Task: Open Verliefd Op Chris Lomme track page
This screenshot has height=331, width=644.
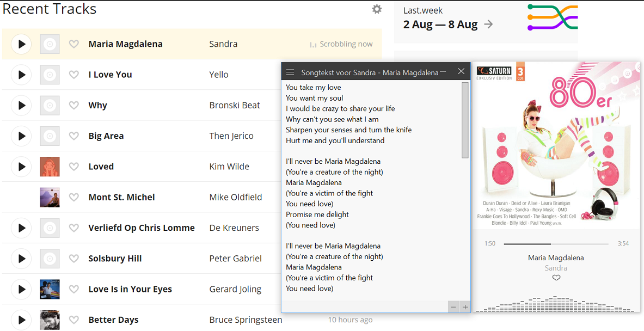Action: 142,228
